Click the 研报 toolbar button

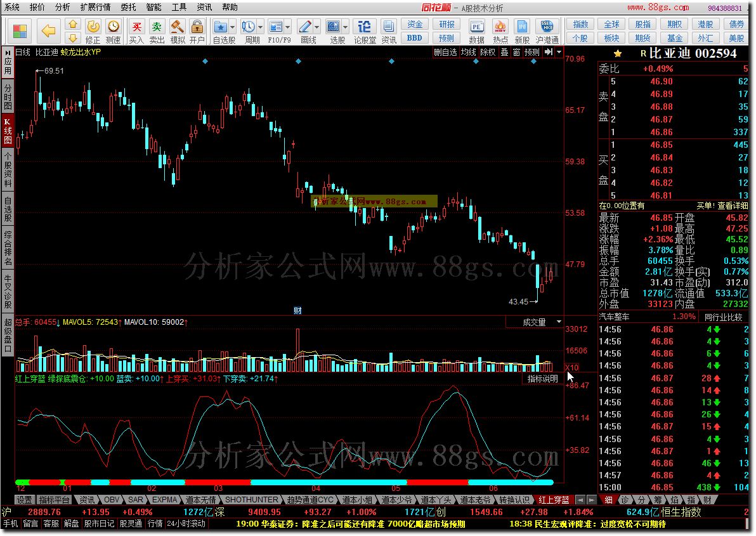tap(446, 24)
